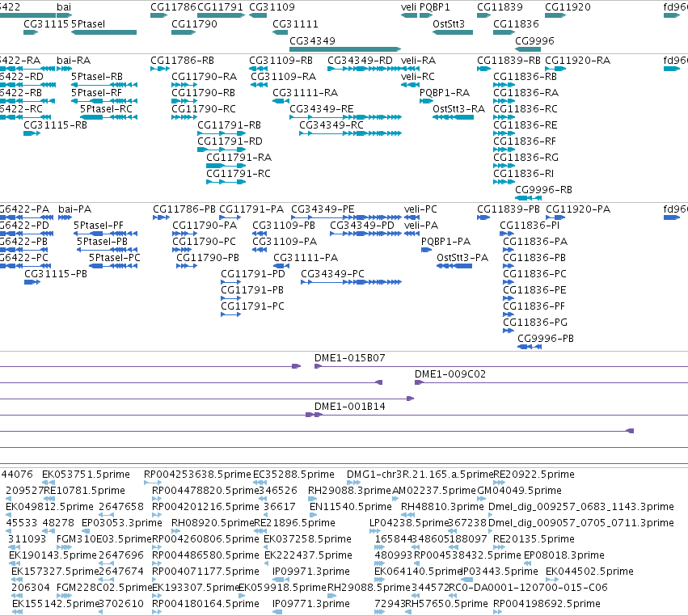Click EST FGM228C02.5prime
This screenshot has width=688, height=616.
104,588
